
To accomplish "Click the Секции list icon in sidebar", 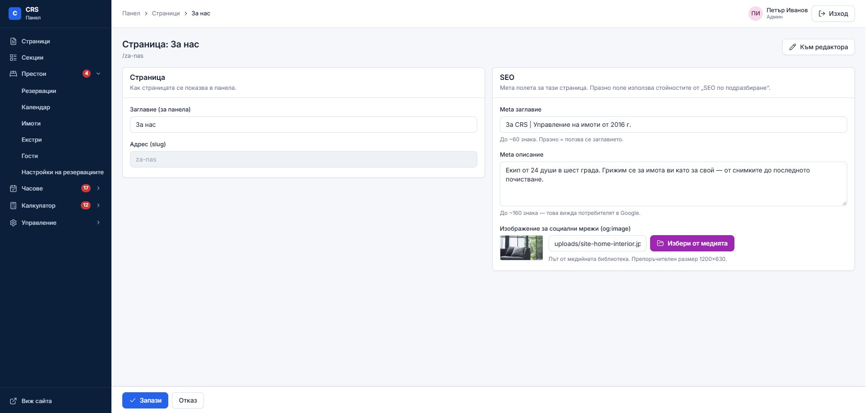I will click(14, 57).
